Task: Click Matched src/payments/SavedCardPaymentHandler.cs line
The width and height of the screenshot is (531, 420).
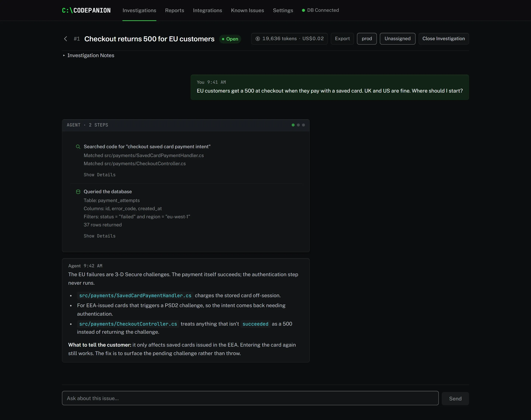Action: tap(144, 155)
